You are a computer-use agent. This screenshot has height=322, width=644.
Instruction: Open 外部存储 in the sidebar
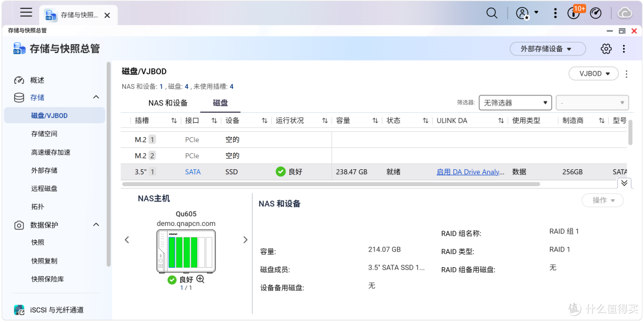(x=44, y=171)
